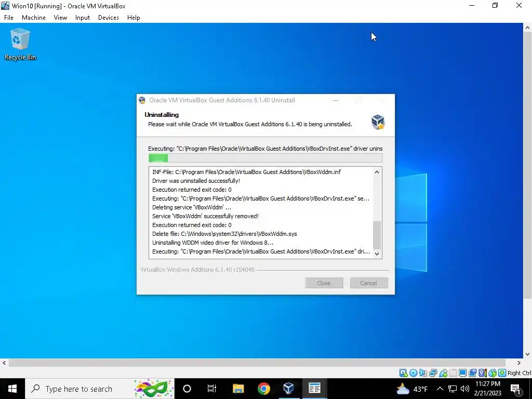Open Task View on the taskbar
Viewport: 532px width, 399px height.
click(x=212, y=389)
